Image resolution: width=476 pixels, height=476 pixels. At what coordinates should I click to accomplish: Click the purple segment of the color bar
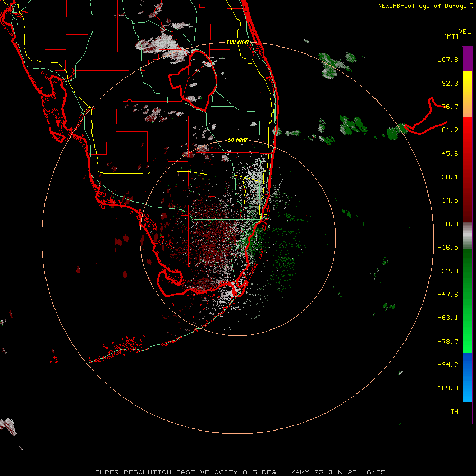pyautogui.click(x=467, y=59)
